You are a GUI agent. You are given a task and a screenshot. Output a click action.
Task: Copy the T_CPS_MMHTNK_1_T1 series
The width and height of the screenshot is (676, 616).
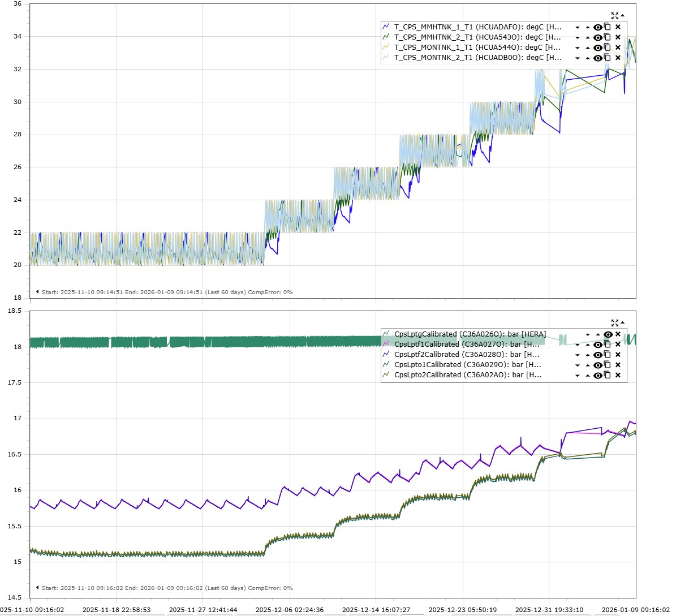click(x=608, y=27)
